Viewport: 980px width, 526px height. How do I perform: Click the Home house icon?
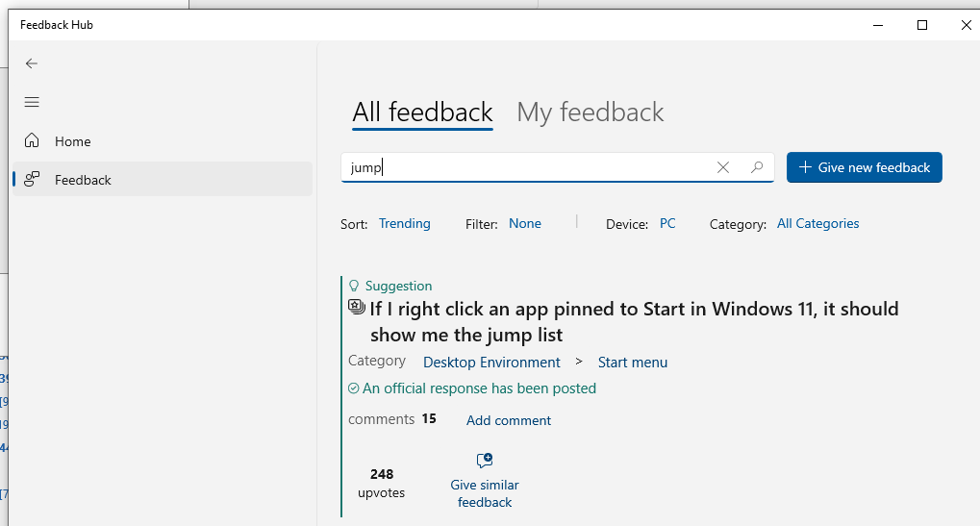pos(31,140)
